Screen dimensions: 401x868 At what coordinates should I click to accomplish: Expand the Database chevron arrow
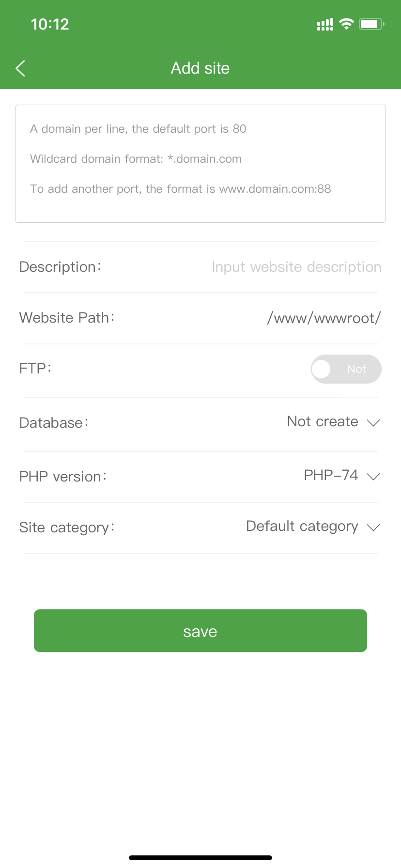pos(373,422)
